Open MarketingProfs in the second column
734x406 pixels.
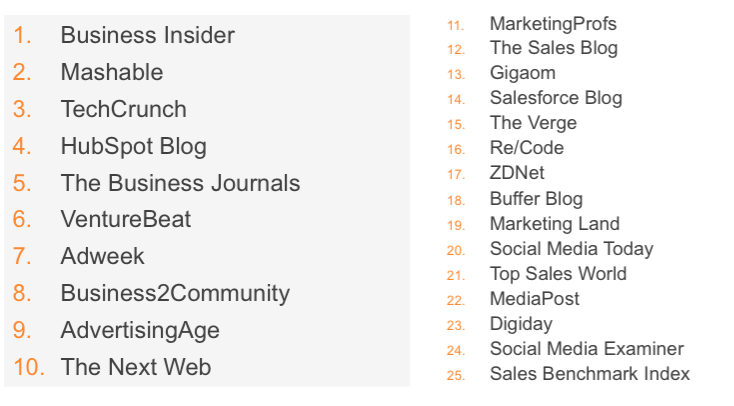(x=553, y=24)
